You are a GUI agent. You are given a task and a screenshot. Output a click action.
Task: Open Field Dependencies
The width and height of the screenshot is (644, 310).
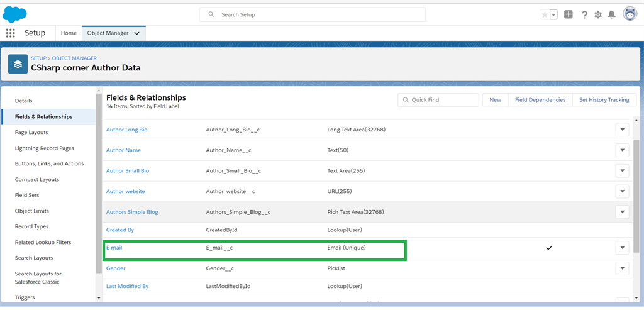click(540, 100)
